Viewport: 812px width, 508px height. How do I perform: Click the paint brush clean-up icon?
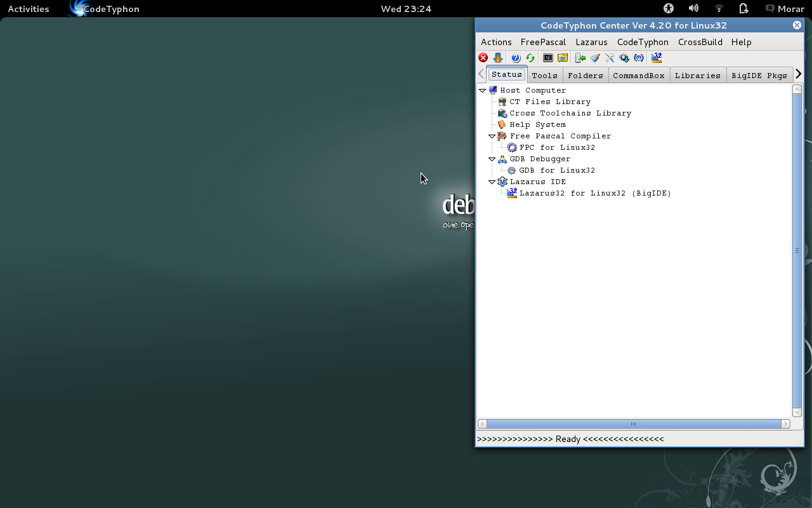point(595,58)
